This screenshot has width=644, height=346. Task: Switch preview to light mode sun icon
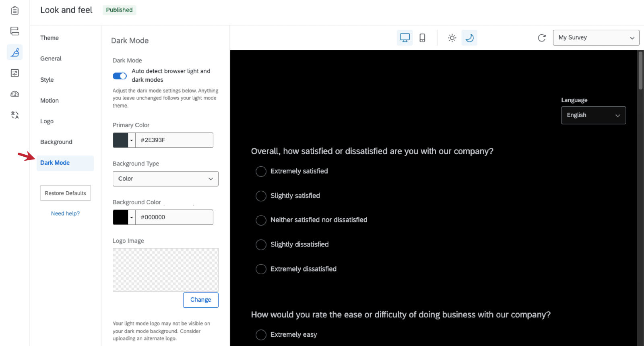[452, 38]
